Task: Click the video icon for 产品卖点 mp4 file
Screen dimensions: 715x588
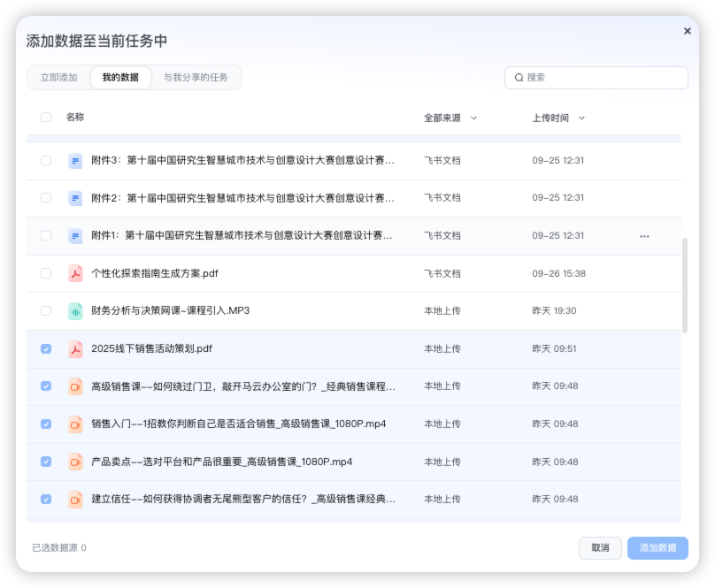Action: pyautogui.click(x=75, y=462)
